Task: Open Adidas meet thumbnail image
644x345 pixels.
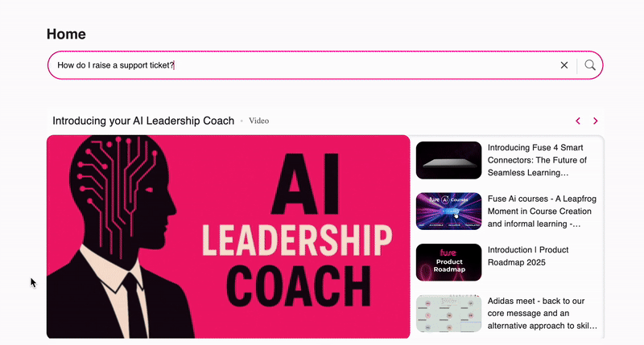Action: [x=449, y=314]
